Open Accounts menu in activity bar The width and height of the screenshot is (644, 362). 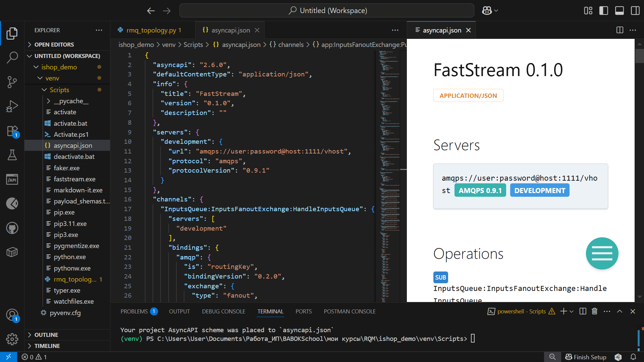[12, 315]
